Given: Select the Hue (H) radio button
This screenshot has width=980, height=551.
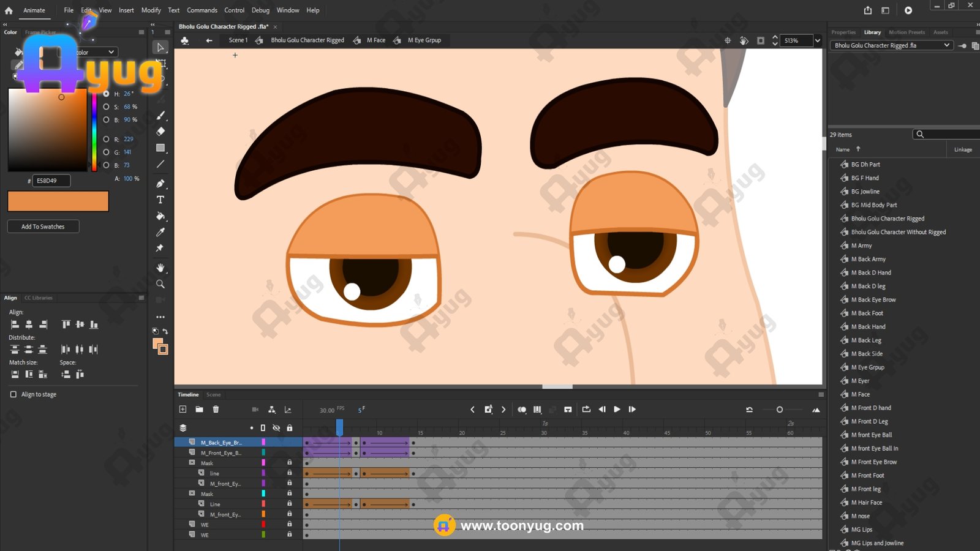Looking at the screenshot, I should pyautogui.click(x=106, y=94).
